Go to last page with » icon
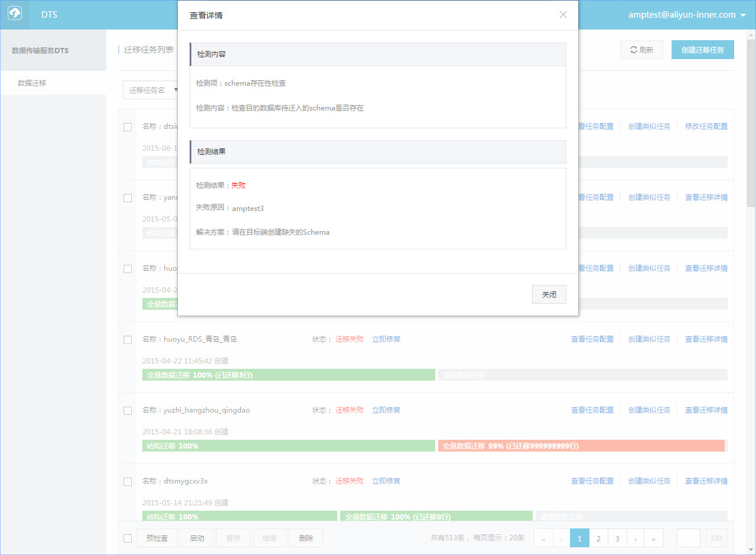The height and width of the screenshot is (555, 756). coord(654,538)
